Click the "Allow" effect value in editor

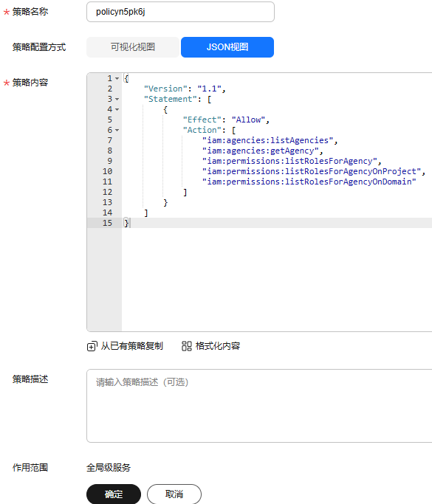(248, 120)
